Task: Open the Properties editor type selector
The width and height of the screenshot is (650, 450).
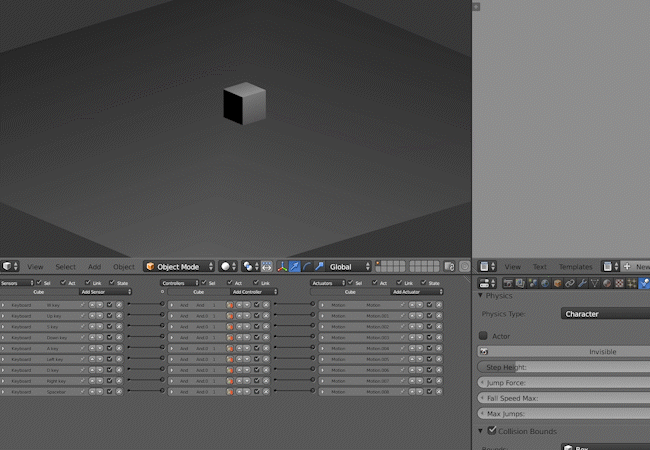Action: coord(487,283)
